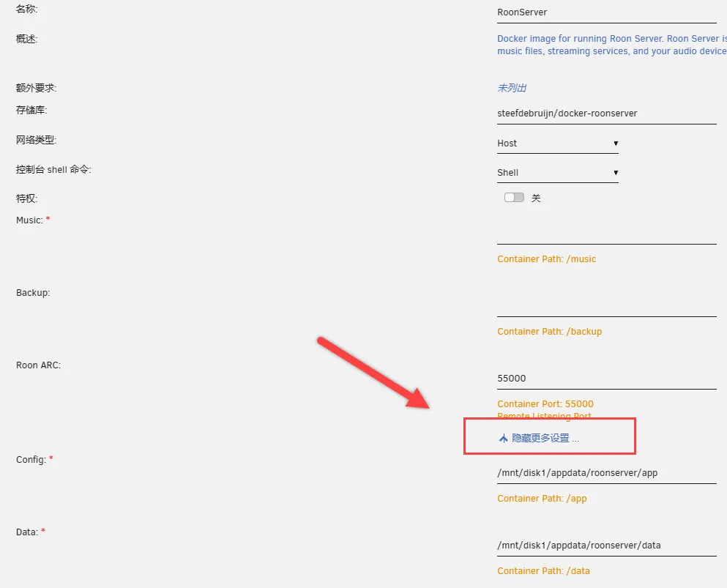Viewport: 727px width, 588px height.
Task: Focus the 存储库 steefdebruijn/docker-roonserver field
Action: pos(606,113)
